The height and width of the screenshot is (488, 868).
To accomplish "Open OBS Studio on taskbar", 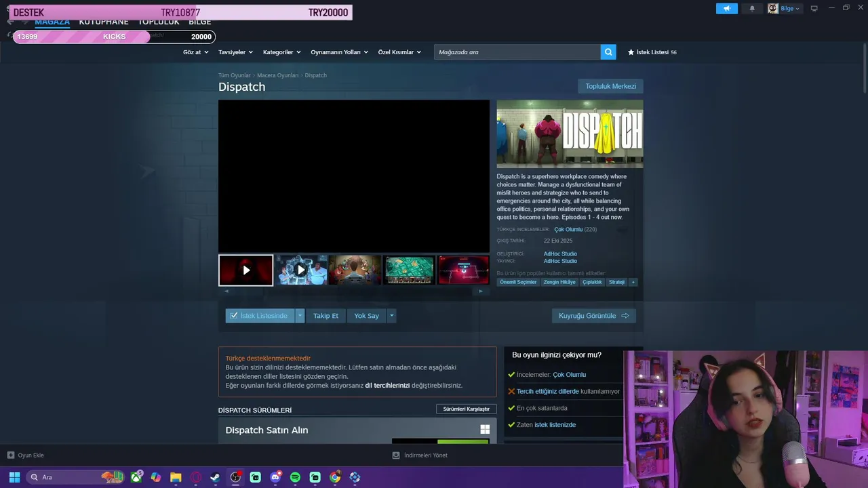I will pos(235,477).
